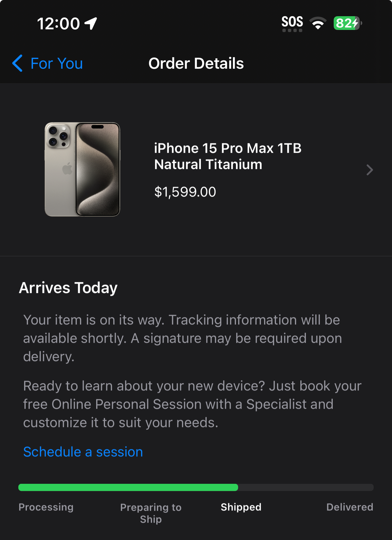392x540 pixels.
Task: Select the Preparing to Ship stage label
Action: coord(151,513)
